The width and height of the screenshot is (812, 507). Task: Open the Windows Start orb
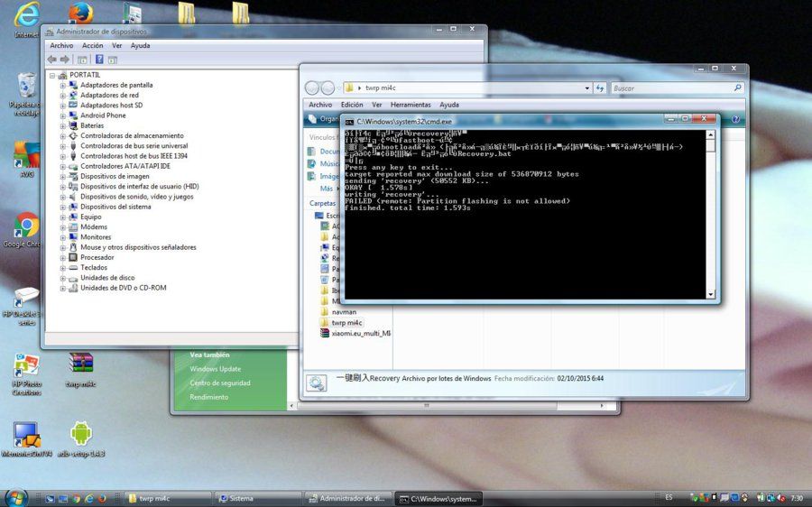coord(15,498)
